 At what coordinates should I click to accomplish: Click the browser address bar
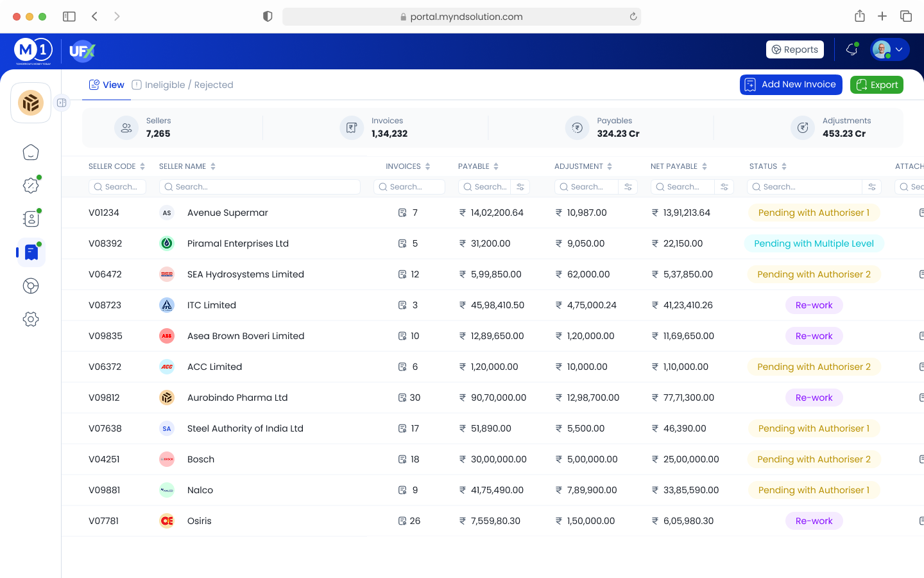click(461, 17)
